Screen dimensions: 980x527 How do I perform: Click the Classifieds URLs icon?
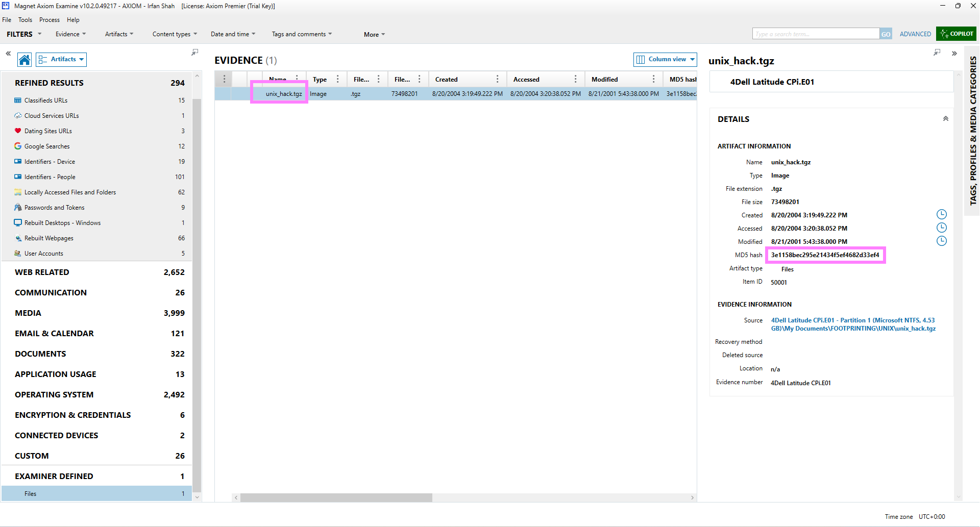[18, 101]
